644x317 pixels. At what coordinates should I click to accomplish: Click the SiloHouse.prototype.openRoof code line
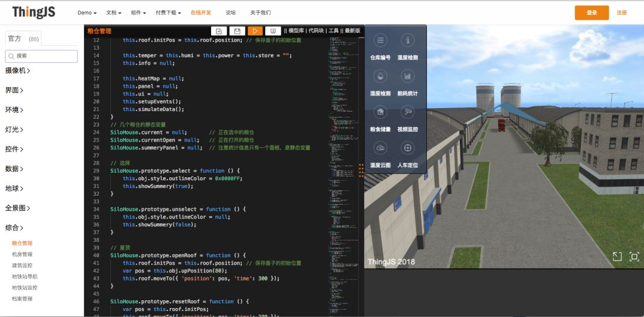coord(178,256)
